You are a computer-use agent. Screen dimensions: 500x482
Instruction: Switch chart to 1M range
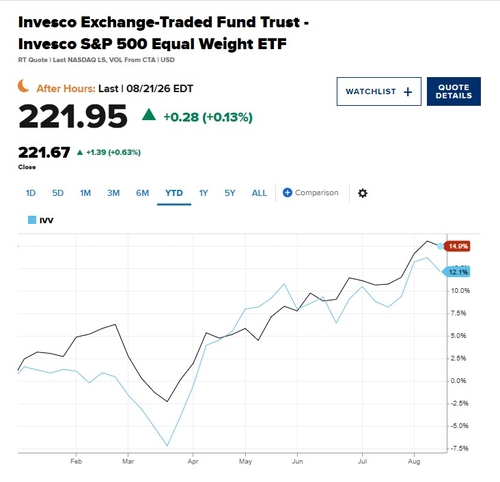(85, 193)
